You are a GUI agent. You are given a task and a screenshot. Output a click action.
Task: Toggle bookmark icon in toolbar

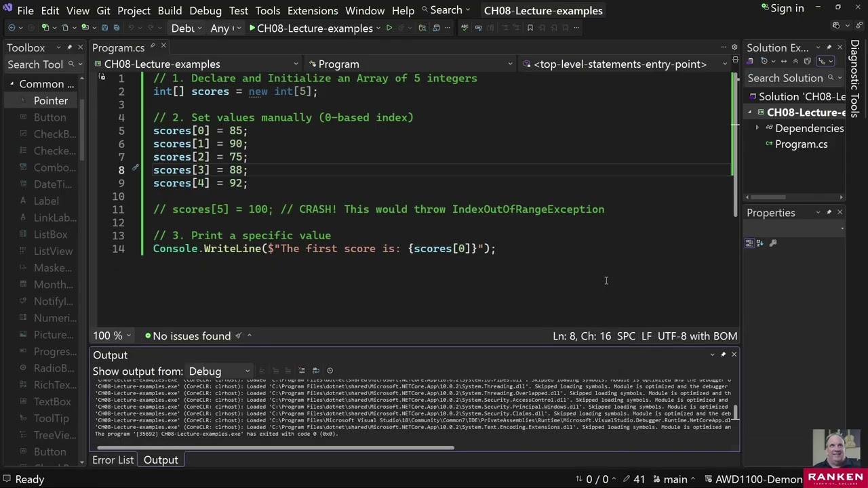click(x=530, y=28)
